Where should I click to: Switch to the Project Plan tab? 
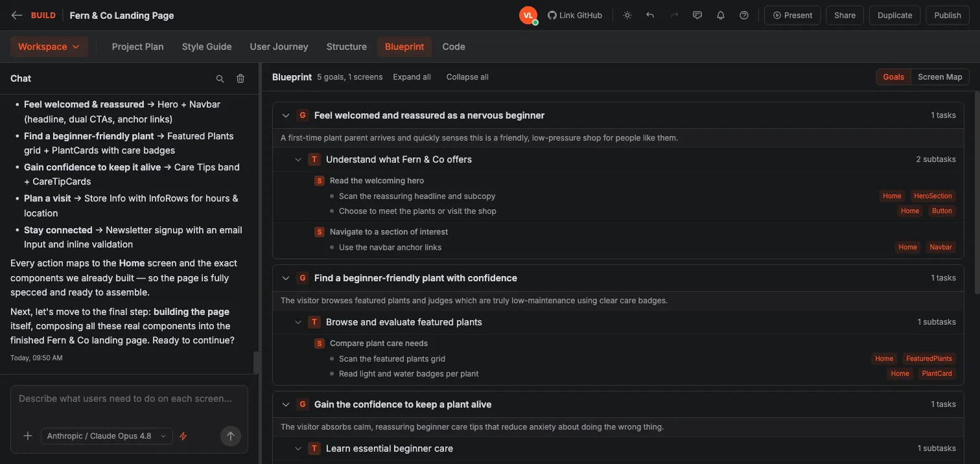coord(137,47)
